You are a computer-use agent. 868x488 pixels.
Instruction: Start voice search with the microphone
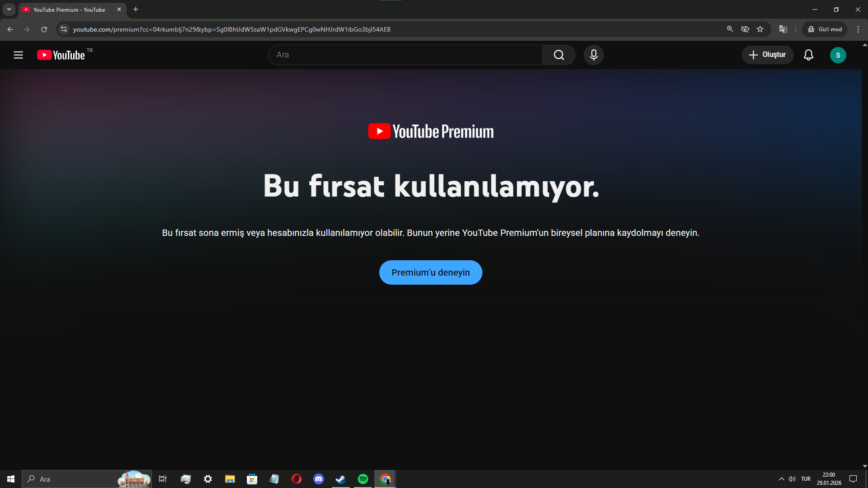[594, 55]
